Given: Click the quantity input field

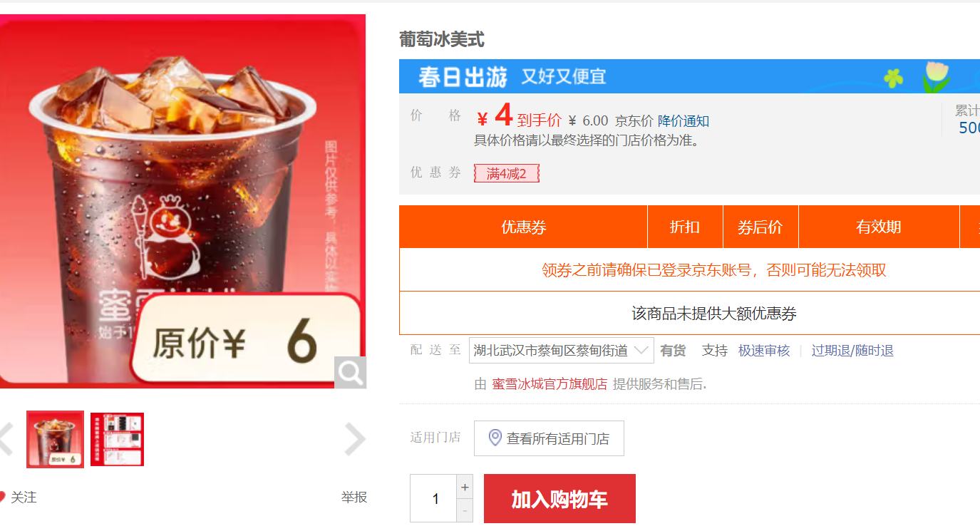Looking at the screenshot, I should coord(433,498).
